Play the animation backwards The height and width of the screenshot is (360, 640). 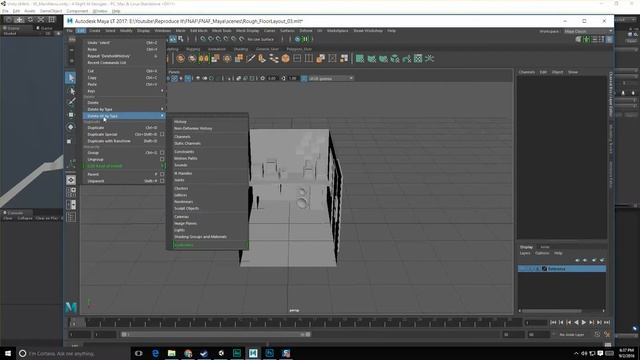[576, 322]
